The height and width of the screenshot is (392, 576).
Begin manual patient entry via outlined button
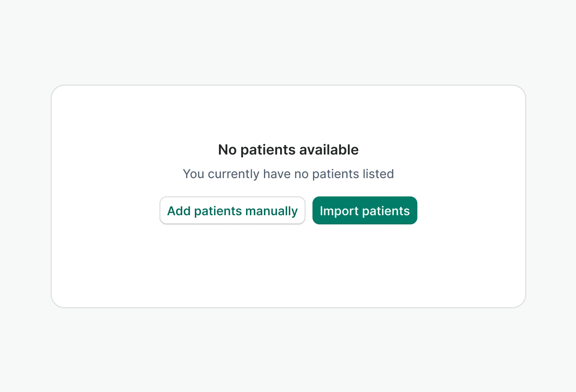click(232, 210)
